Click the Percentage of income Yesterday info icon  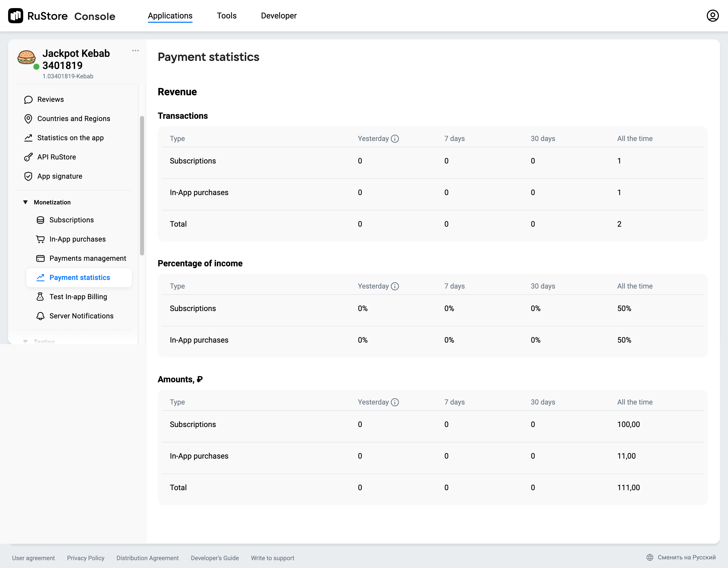click(395, 286)
